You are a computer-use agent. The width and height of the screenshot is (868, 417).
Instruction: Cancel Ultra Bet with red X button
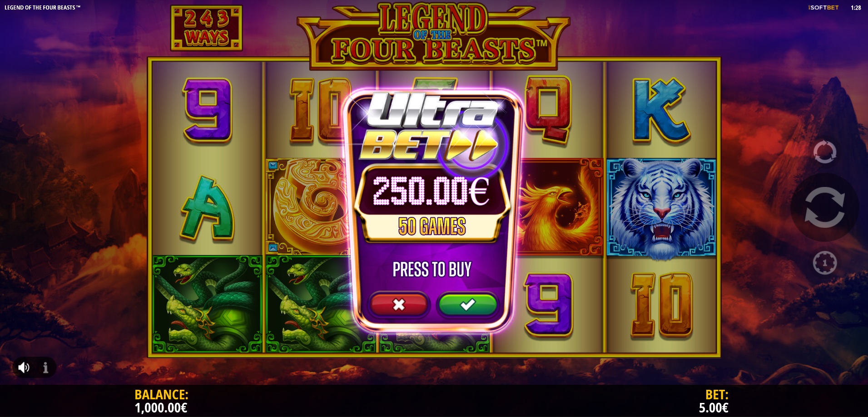point(399,304)
